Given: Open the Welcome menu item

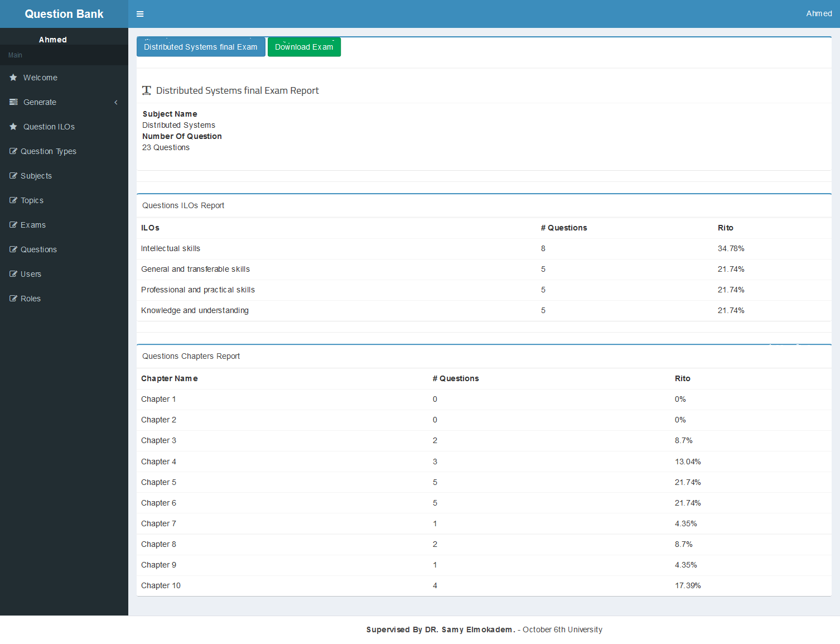Looking at the screenshot, I should point(64,78).
